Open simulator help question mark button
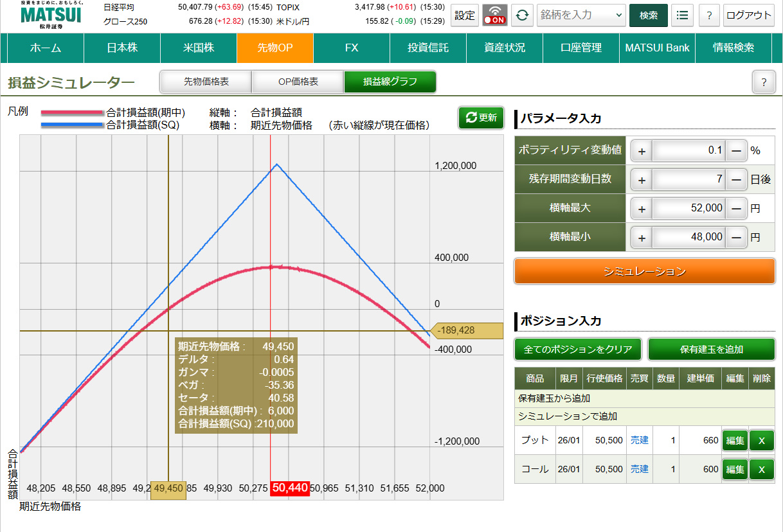 [764, 82]
